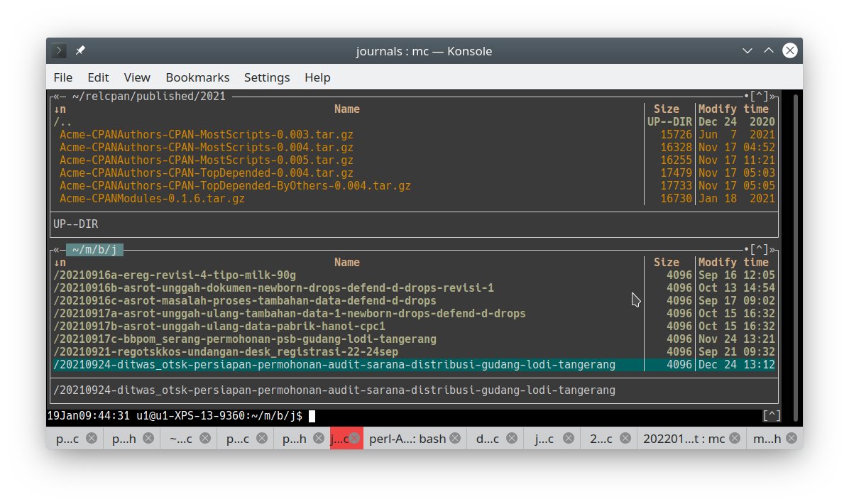The height and width of the screenshot is (504, 849).
Task: Select Acme-CPANAuthors-CPAN-MostScripts-0.005.tar.gz
Action: coord(207,160)
